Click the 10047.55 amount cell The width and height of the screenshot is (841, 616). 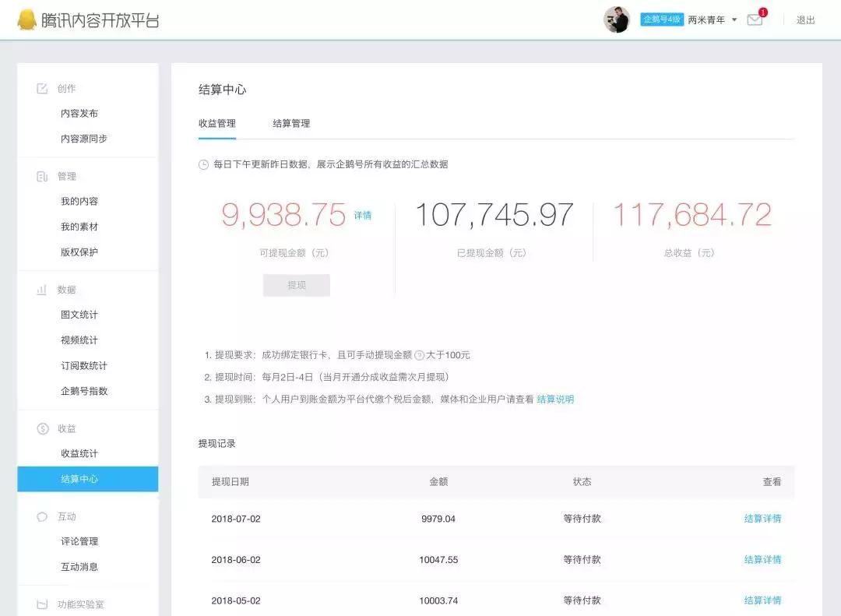[x=438, y=560]
